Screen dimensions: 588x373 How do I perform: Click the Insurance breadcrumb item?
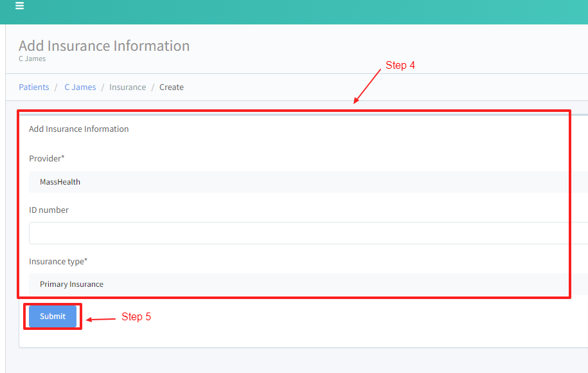pos(127,87)
